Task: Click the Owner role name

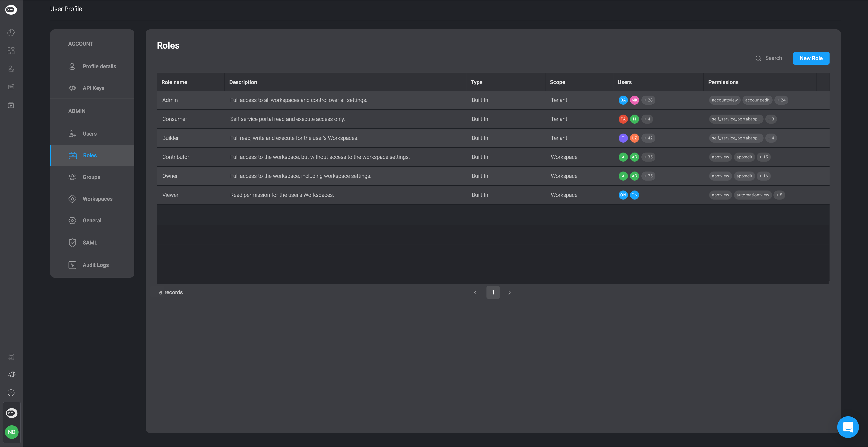Action: pos(170,176)
